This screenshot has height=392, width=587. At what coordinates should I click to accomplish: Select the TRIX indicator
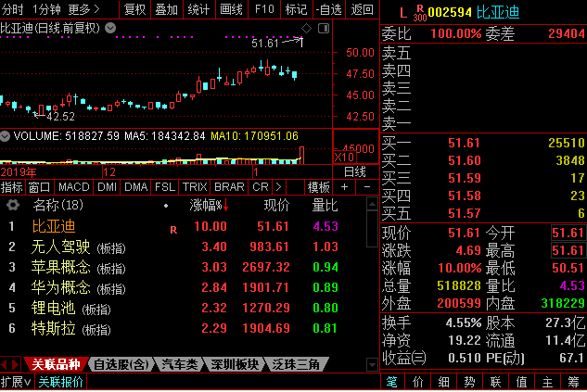(195, 186)
